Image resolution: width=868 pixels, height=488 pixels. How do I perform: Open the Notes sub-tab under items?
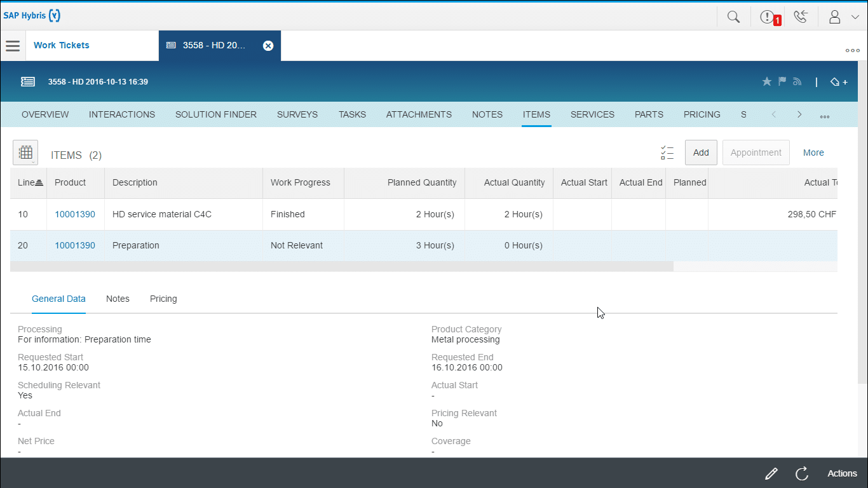click(x=118, y=299)
